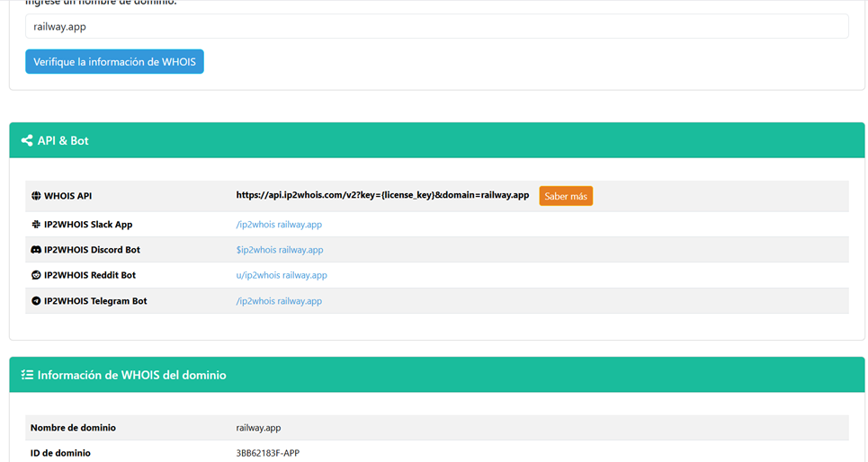
Task: Click the Slack icon beside IP2WHOIS Slack App
Action: 36,224
